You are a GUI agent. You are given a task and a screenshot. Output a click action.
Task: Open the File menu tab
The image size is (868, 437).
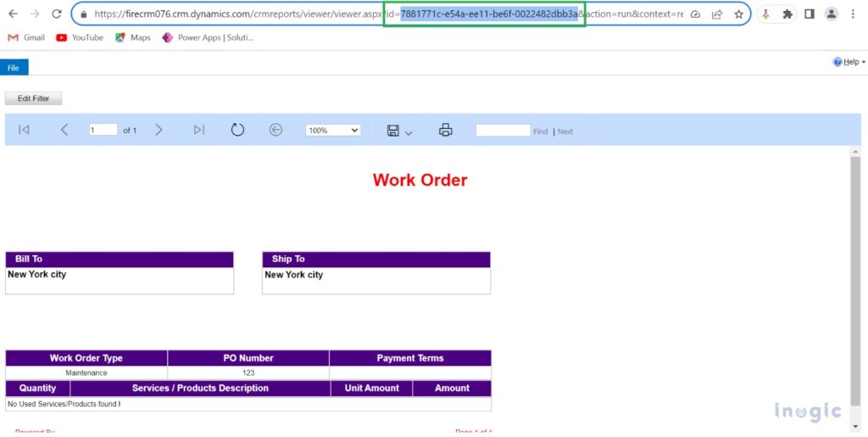click(x=14, y=68)
